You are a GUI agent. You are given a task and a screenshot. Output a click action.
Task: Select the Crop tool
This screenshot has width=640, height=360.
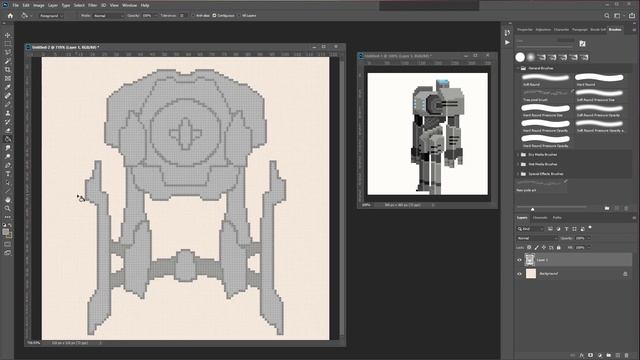point(8,70)
